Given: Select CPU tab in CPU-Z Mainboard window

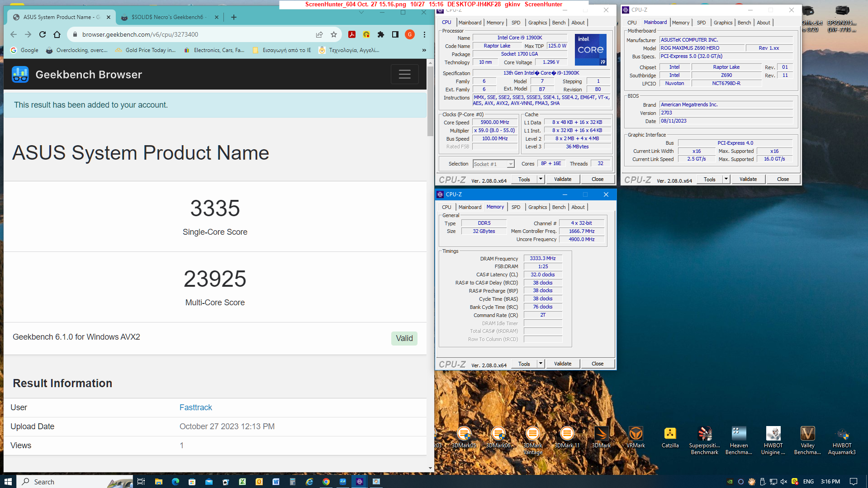Looking at the screenshot, I should 632,23.
